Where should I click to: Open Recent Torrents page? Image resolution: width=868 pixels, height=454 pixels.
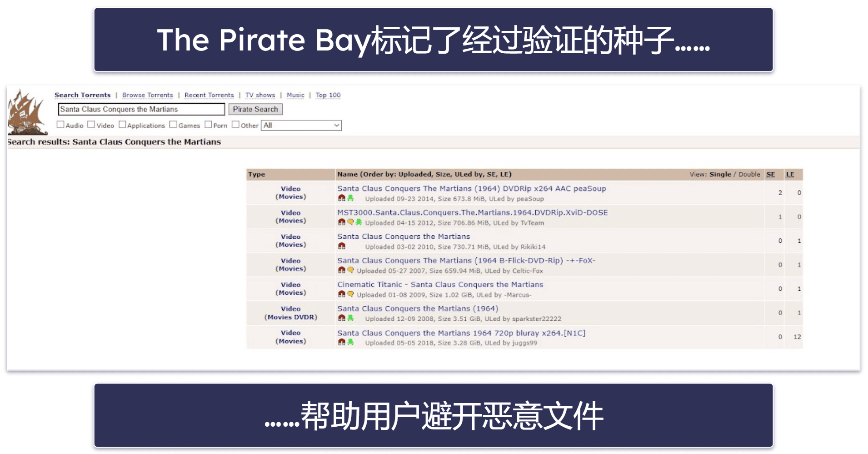(209, 95)
